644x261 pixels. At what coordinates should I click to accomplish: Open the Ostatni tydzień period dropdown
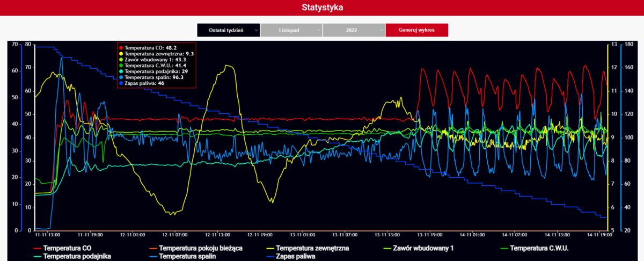click(x=229, y=31)
